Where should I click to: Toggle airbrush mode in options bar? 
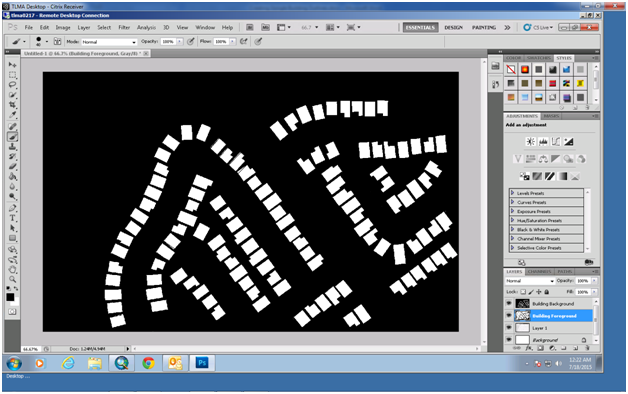(x=244, y=41)
